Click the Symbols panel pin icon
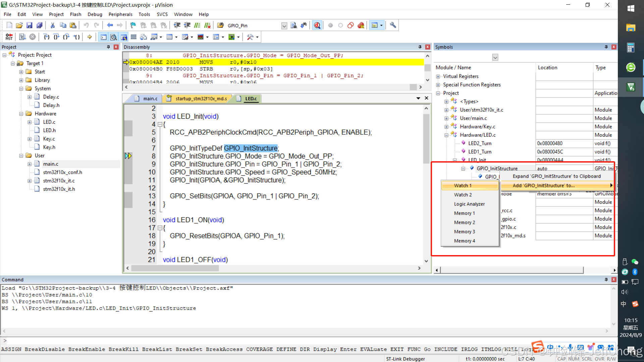The image size is (644, 362). tap(606, 47)
